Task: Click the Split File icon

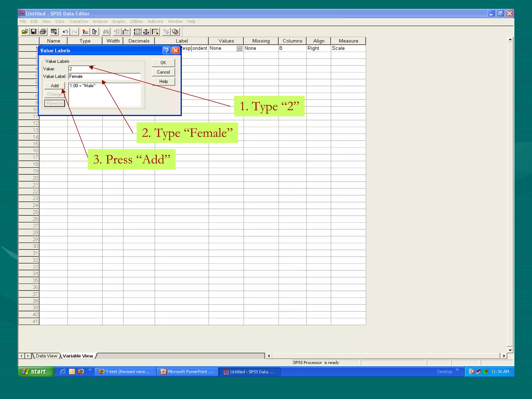Action: pos(137,32)
